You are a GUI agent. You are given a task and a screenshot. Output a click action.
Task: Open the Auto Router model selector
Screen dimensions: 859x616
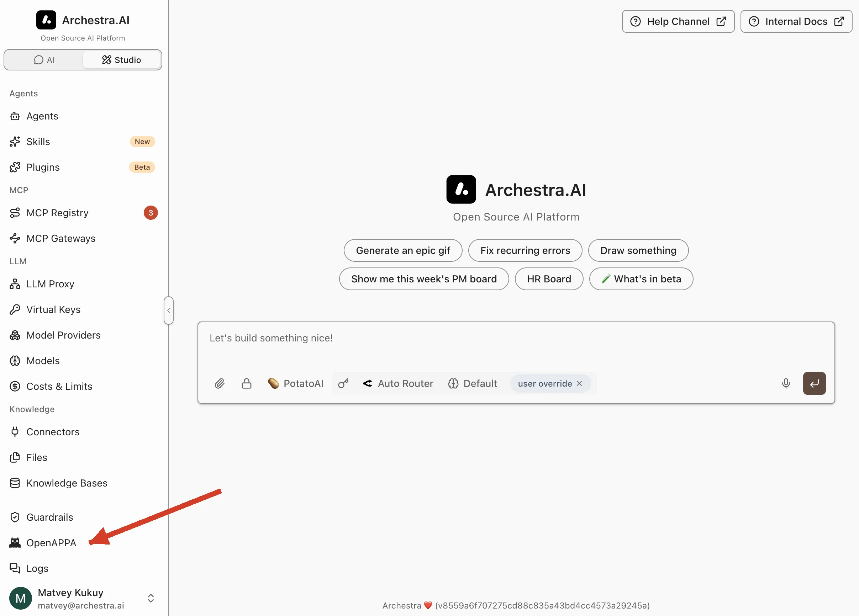pyautogui.click(x=398, y=383)
